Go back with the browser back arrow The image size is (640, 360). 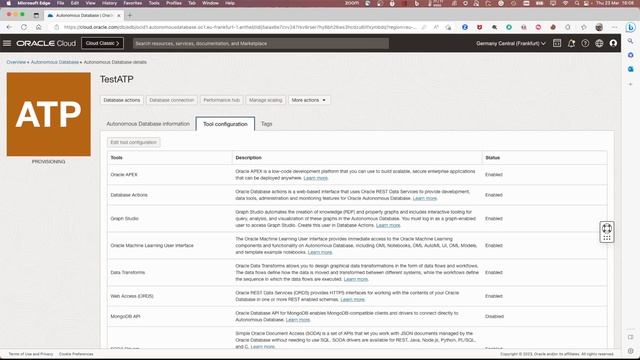pyautogui.click(x=9, y=27)
